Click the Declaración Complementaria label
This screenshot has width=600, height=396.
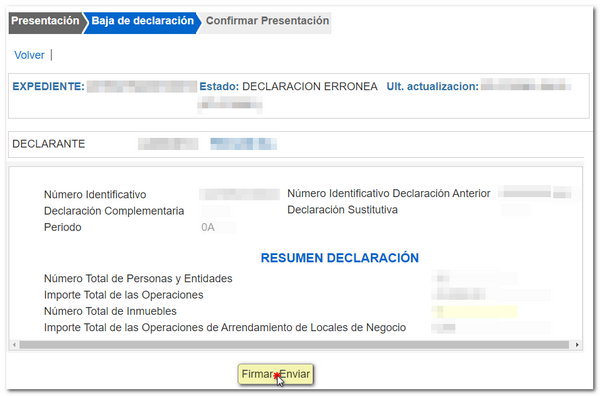[x=114, y=211]
